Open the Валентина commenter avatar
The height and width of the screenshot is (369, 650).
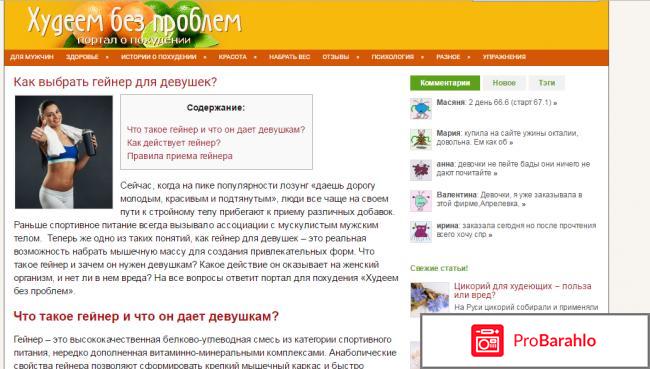coord(421,201)
